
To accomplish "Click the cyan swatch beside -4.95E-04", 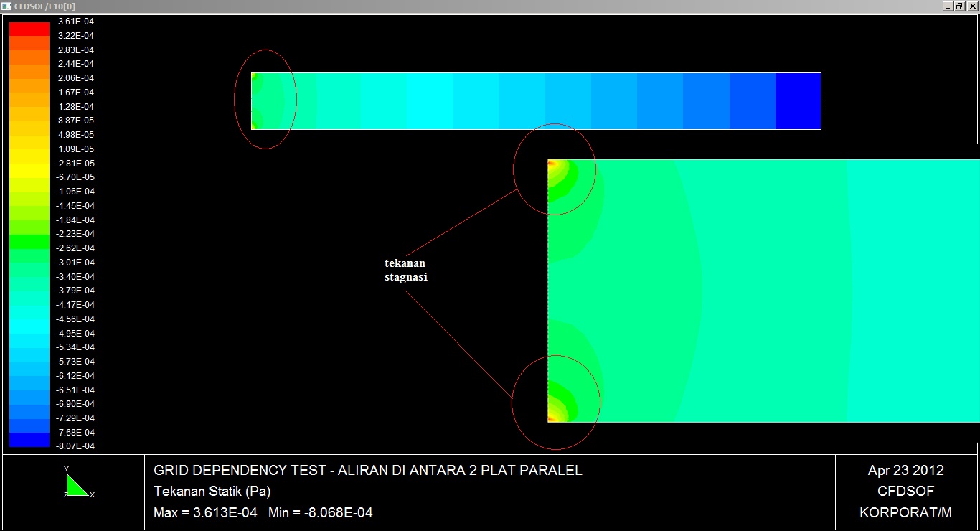I will 28,332.
